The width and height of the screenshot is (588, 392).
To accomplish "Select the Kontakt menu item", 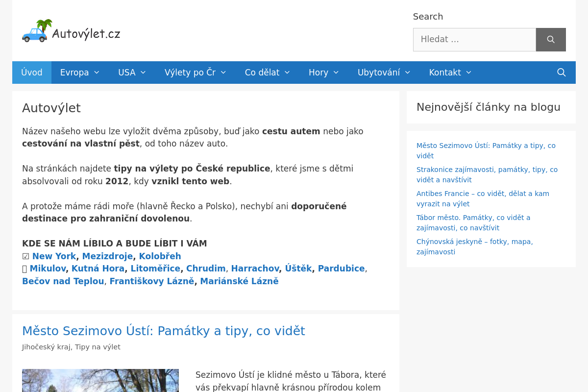I will (x=445, y=73).
